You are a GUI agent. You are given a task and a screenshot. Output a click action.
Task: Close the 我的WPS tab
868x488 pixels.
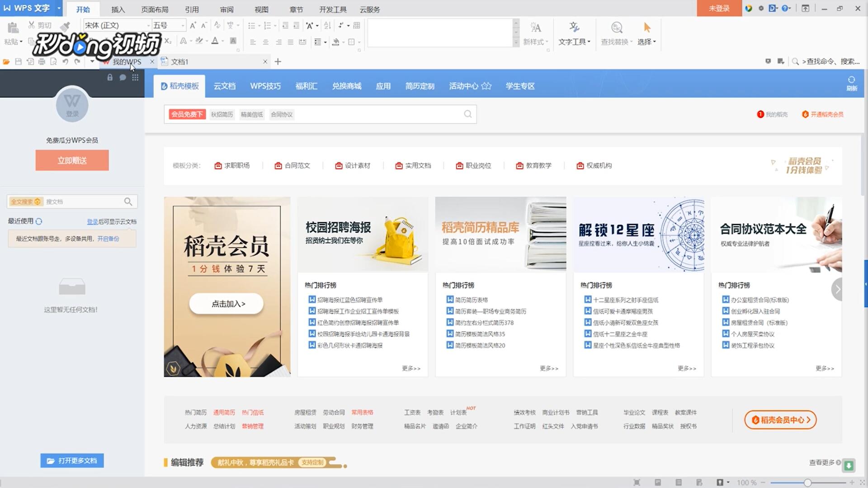click(x=152, y=61)
